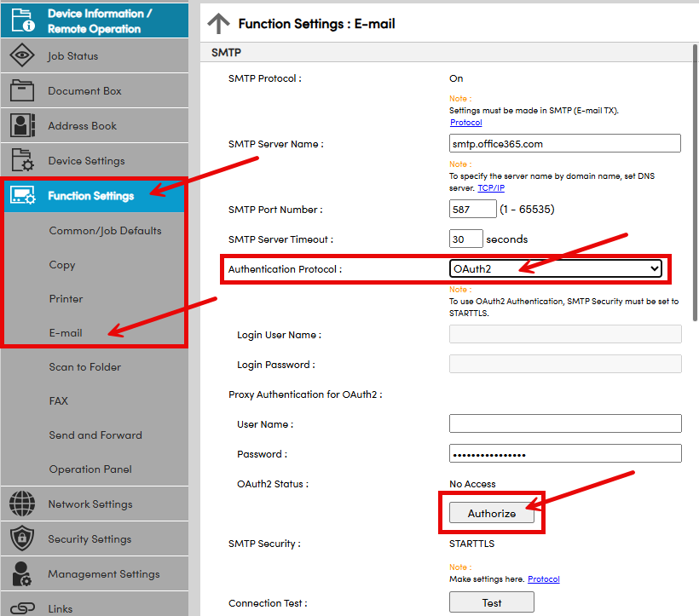Open the Address Book menu

tap(95, 125)
